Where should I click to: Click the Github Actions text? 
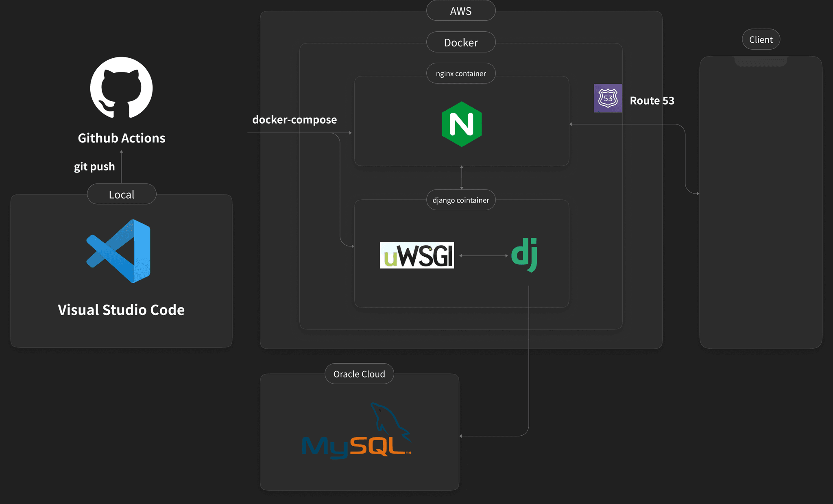point(122,138)
